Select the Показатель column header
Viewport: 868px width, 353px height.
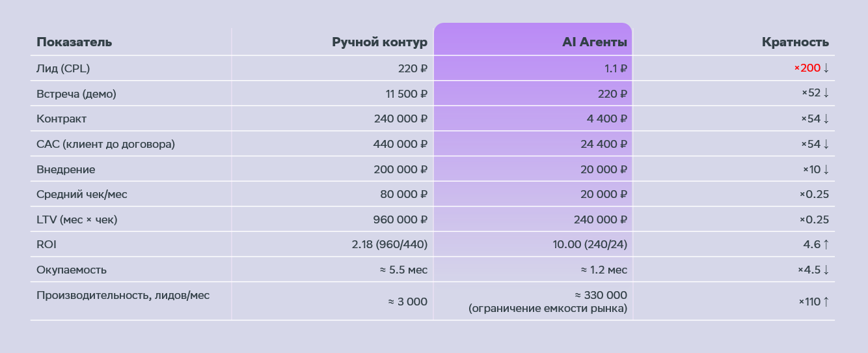click(74, 42)
